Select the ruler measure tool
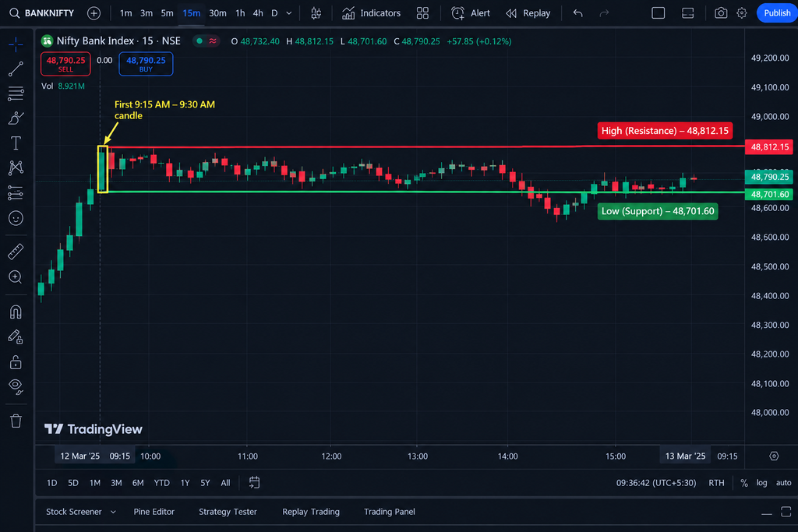 pyautogui.click(x=16, y=252)
